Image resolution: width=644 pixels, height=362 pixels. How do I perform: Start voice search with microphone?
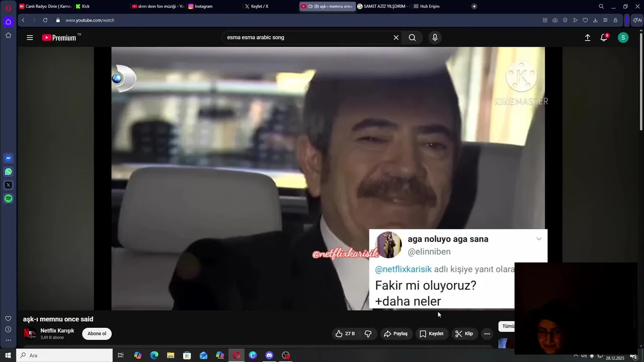[x=435, y=38]
